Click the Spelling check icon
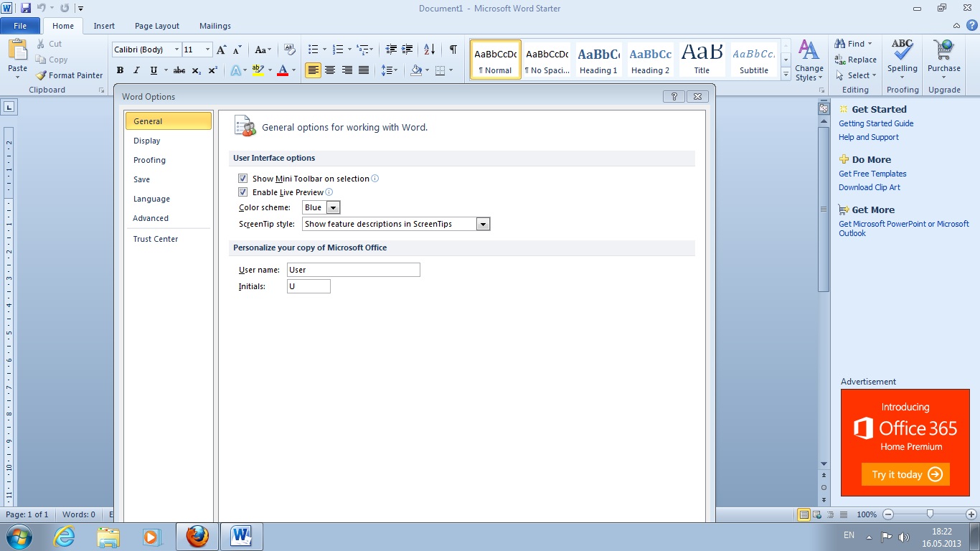The image size is (980, 551). coord(902,50)
